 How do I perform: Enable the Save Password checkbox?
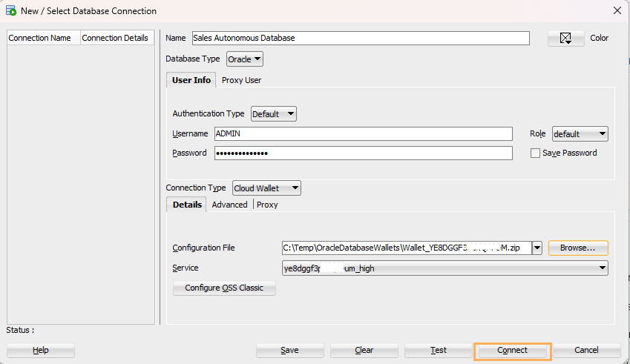536,153
